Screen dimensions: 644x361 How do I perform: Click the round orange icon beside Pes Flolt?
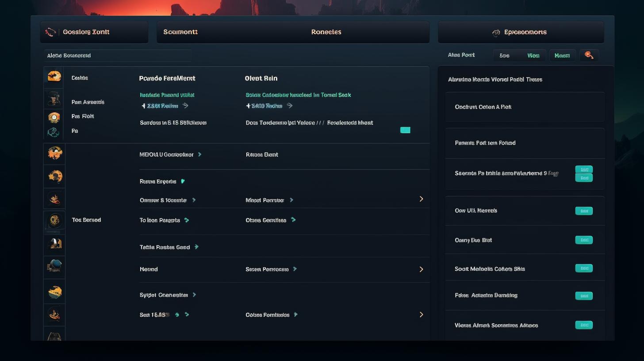[54, 117]
